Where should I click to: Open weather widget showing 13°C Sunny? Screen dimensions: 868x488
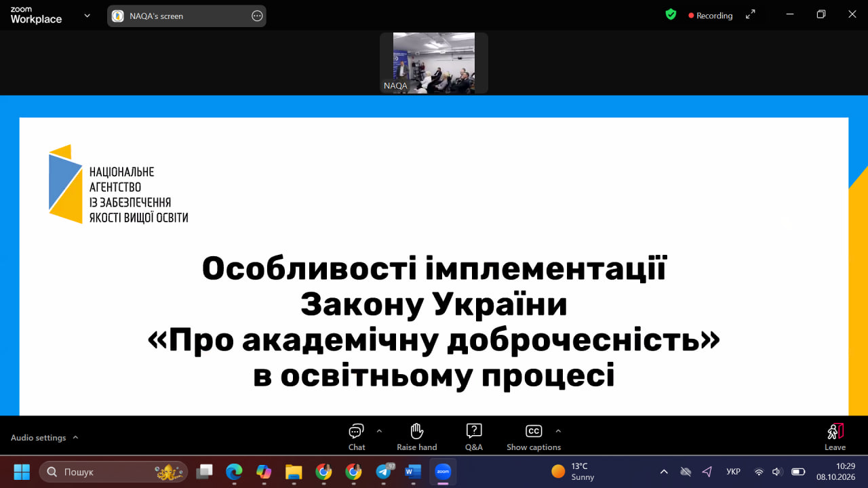pyautogui.click(x=573, y=472)
